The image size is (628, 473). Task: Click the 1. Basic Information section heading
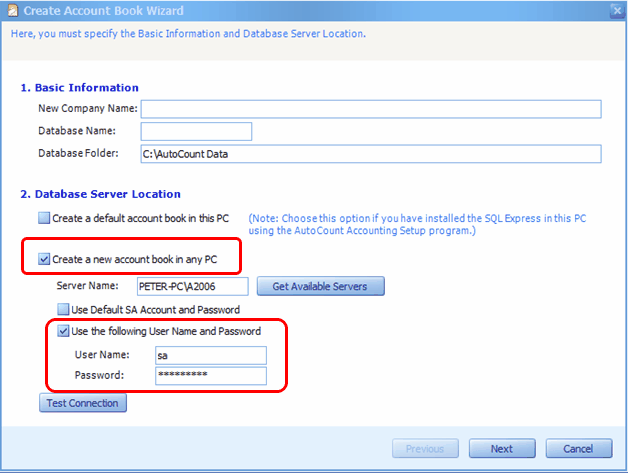tap(79, 88)
